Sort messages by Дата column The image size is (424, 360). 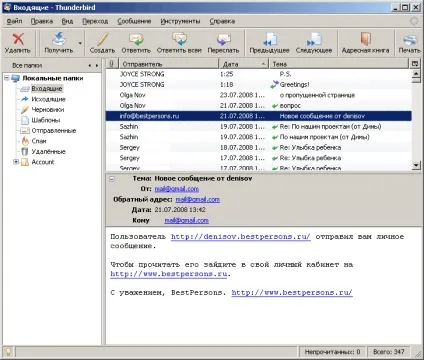pyautogui.click(x=243, y=64)
